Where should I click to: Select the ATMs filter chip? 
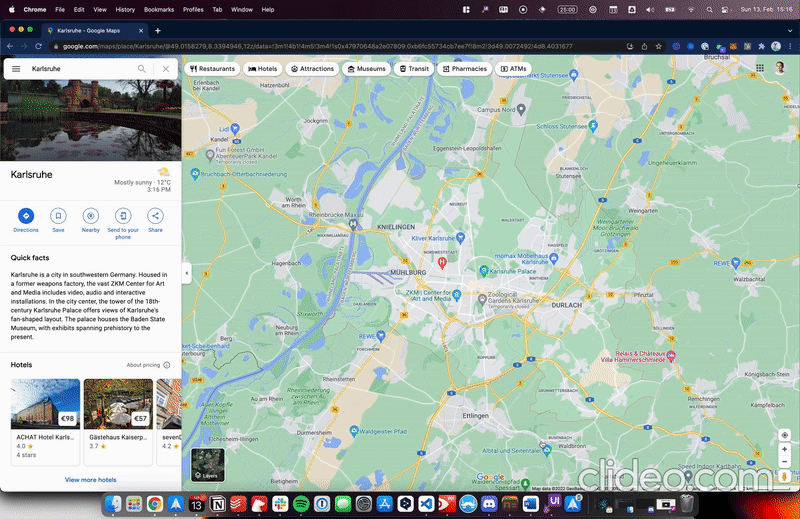click(513, 69)
